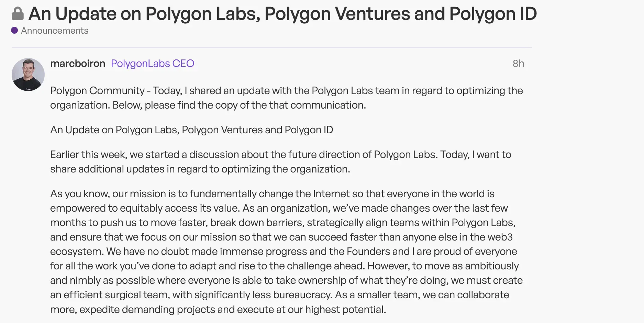Image resolution: width=644 pixels, height=323 pixels.
Task: Click the word Internet in the mission sentence
Action: click(331, 194)
